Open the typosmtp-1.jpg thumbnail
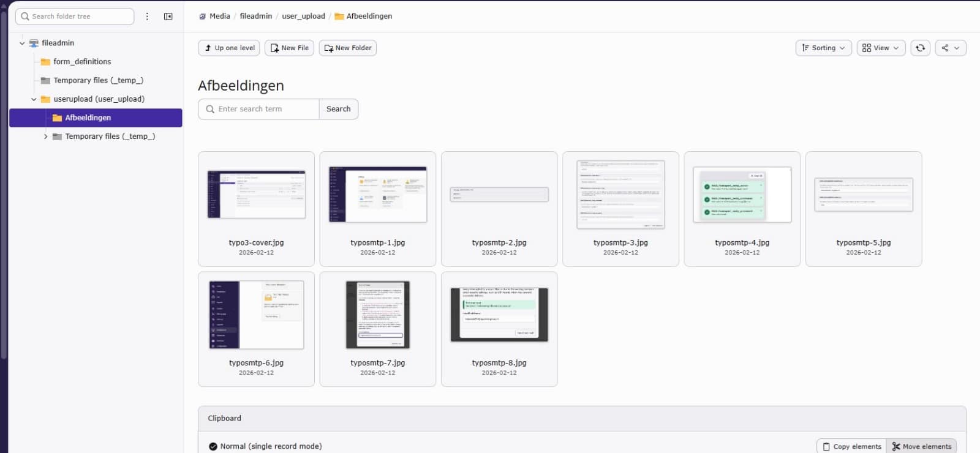Image resolution: width=980 pixels, height=453 pixels. tap(378, 195)
